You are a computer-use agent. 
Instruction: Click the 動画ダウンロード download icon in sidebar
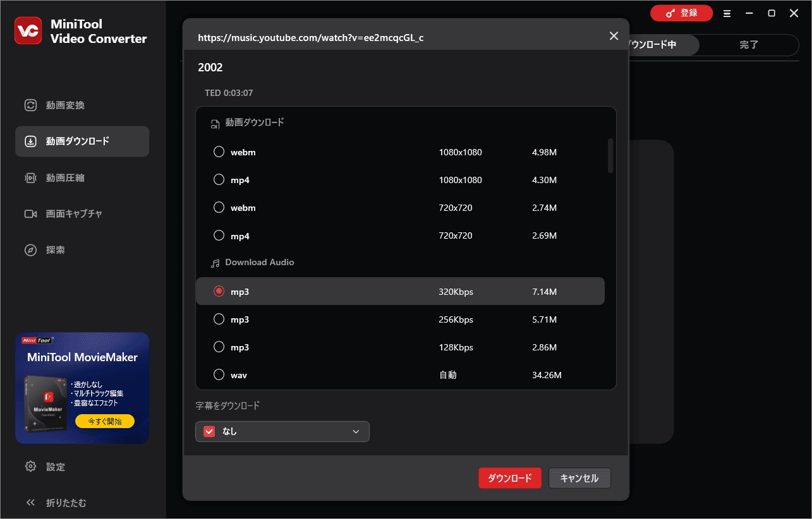pos(30,141)
